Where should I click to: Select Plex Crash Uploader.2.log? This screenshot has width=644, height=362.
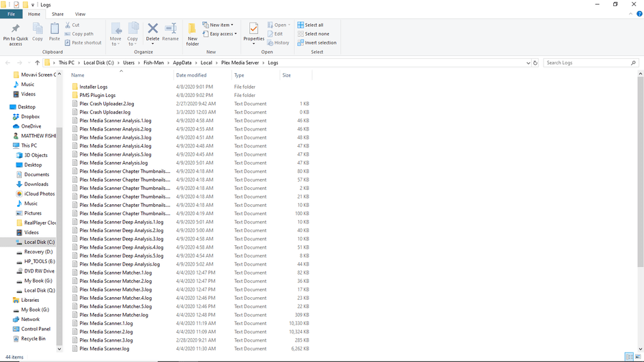(107, 104)
